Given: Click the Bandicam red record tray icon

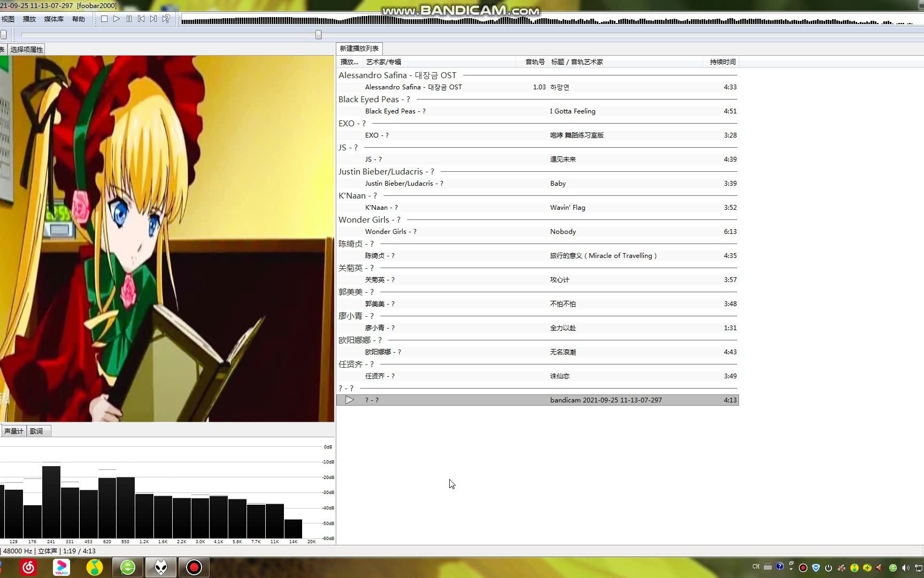Looking at the screenshot, I should (803, 568).
